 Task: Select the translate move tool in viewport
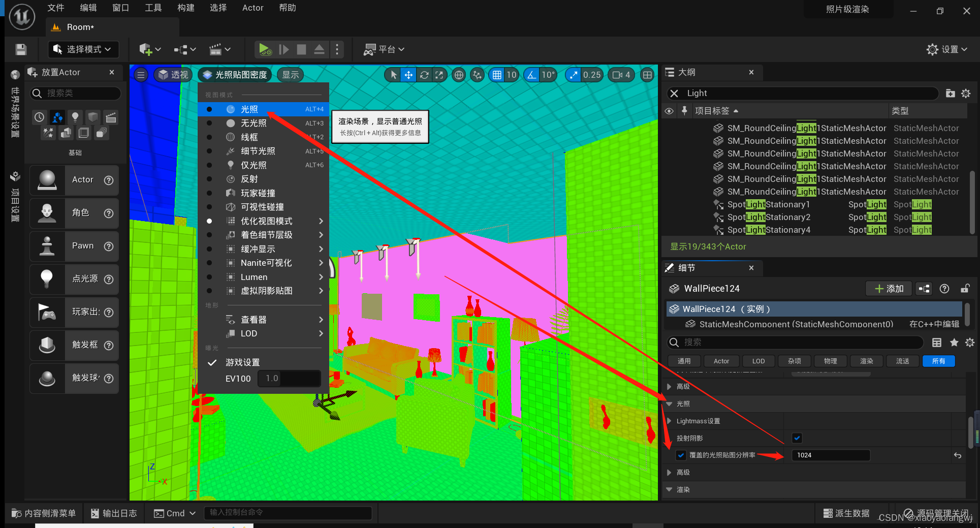tap(408, 75)
